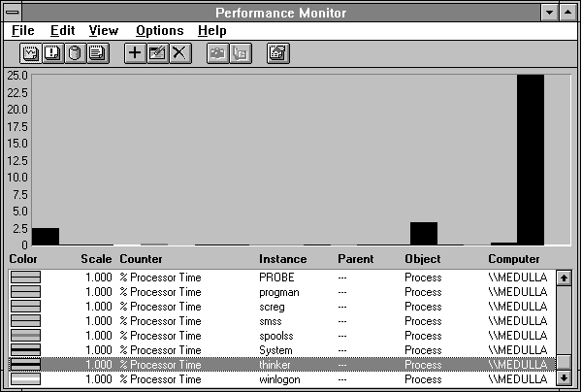The height and width of the screenshot is (392, 582).
Task: Open the File menu
Action: (23, 31)
